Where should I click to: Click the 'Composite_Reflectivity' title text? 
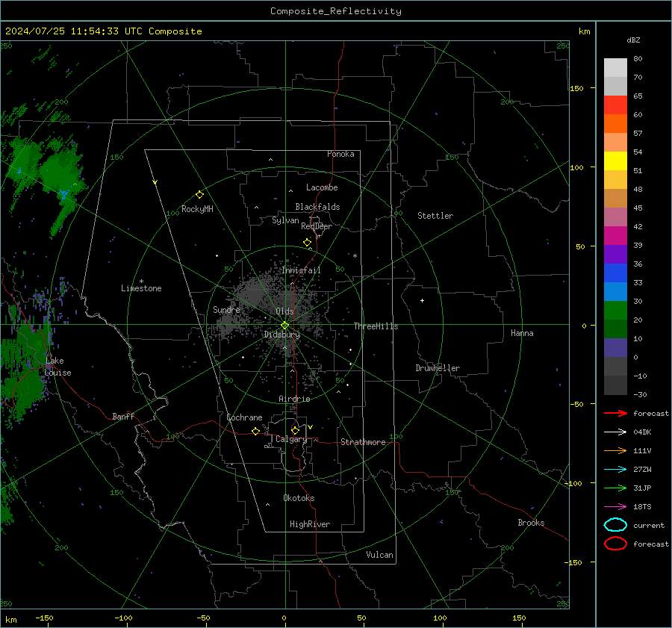[x=336, y=11]
